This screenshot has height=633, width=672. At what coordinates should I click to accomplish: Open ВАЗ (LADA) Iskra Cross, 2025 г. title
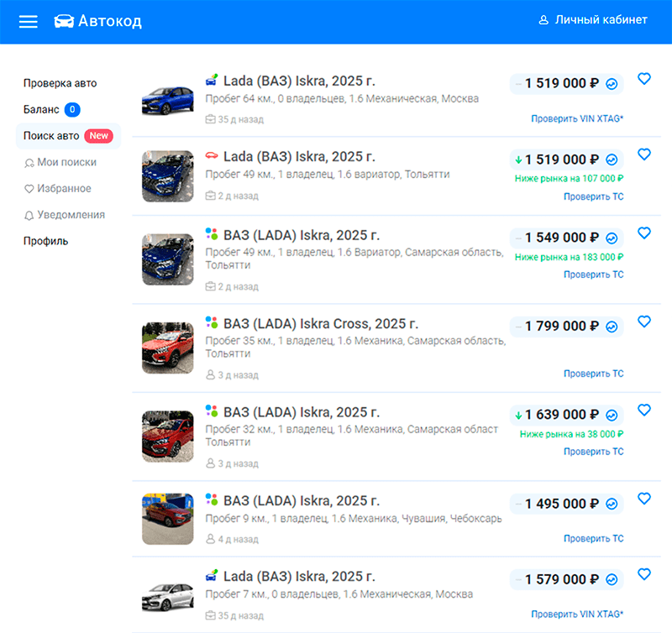[321, 324]
